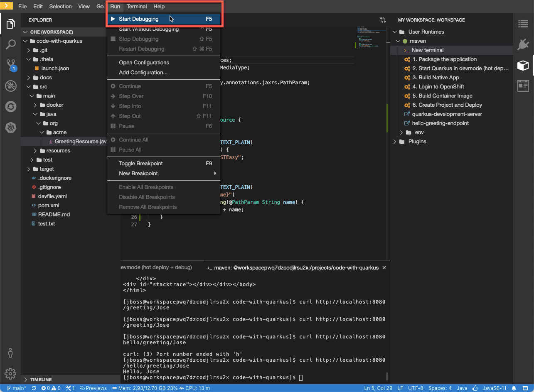The height and width of the screenshot is (392, 534).
Task: Click main* branch in status bar
Action: [x=16, y=388]
